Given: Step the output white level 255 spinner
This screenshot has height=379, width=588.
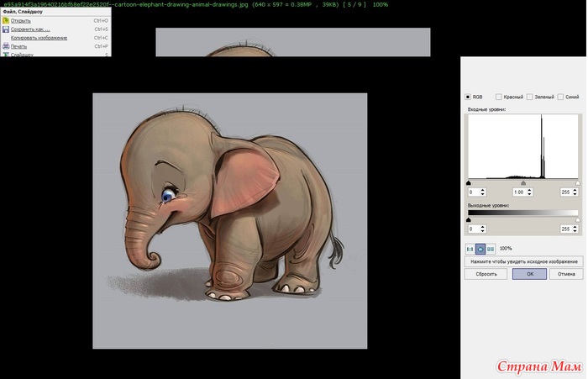Looking at the screenshot, I should point(575,229).
